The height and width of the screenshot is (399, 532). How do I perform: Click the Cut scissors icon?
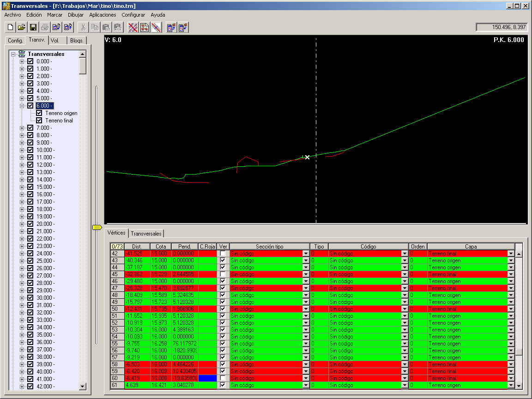(x=83, y=28)
